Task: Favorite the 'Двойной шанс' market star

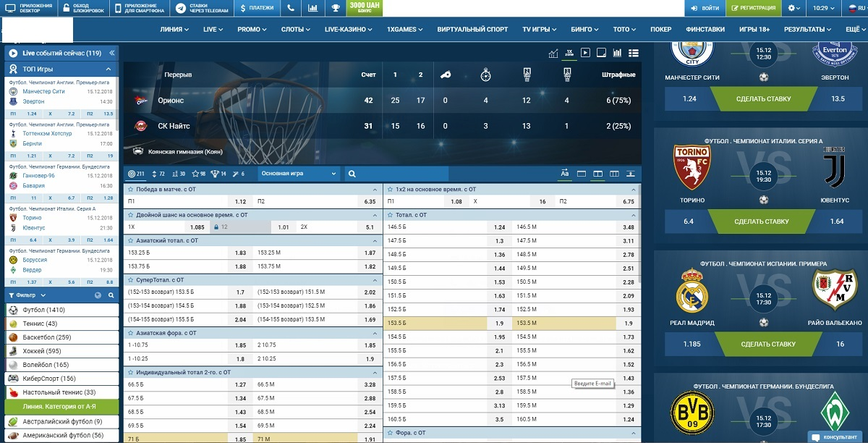Action: coord(130,215)
